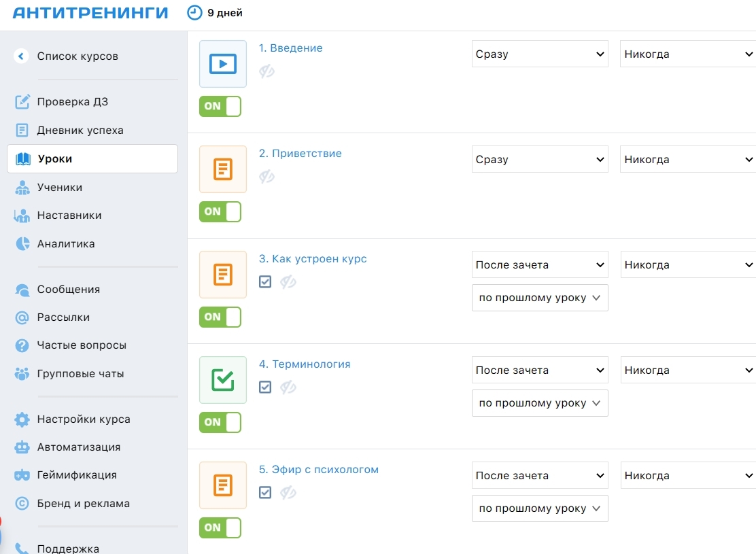Viewport: 756px width, 554px height.
Task: Click the green checkmark icon for Терминология
Action: pyautogui.click(x=223, y=380)
